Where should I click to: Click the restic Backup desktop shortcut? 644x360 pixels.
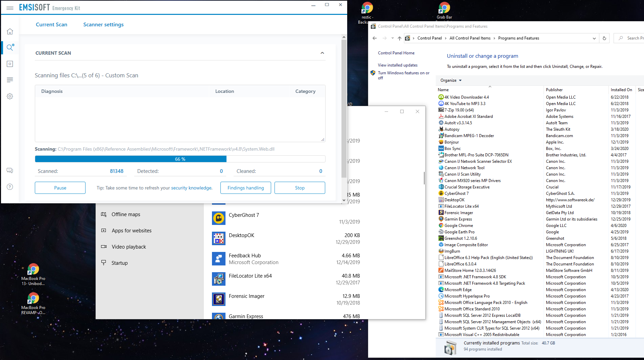367,13
